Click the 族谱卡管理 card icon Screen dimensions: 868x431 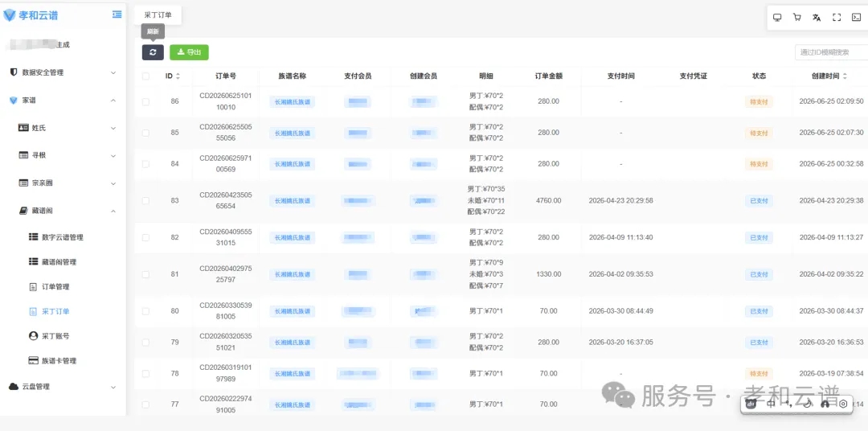33,361
